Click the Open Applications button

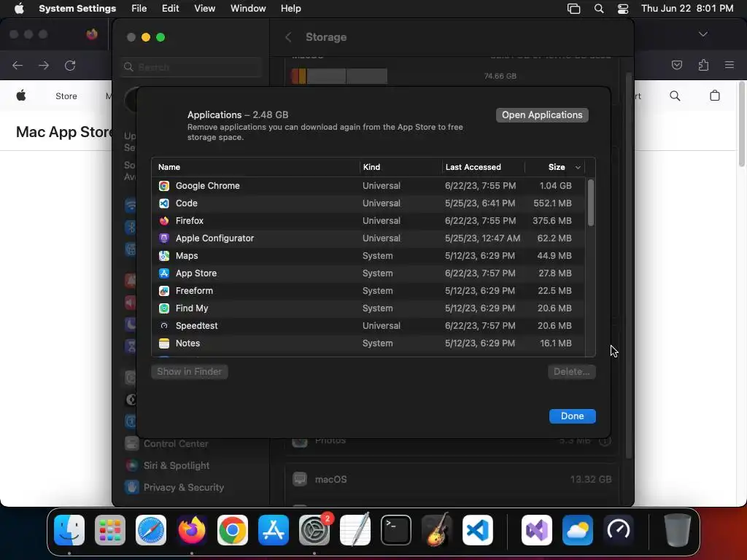point(542,115)
